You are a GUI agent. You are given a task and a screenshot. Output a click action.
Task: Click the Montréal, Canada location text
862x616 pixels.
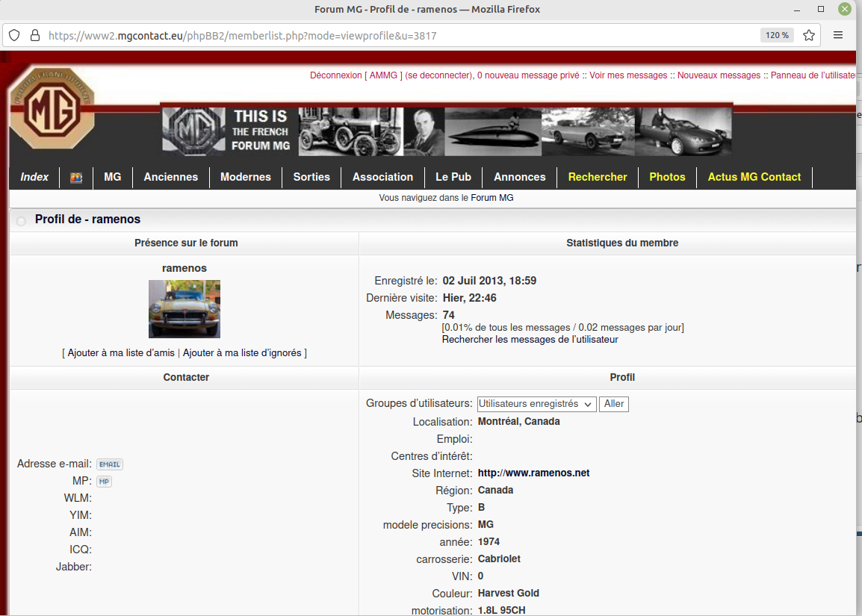pos(518,421)
